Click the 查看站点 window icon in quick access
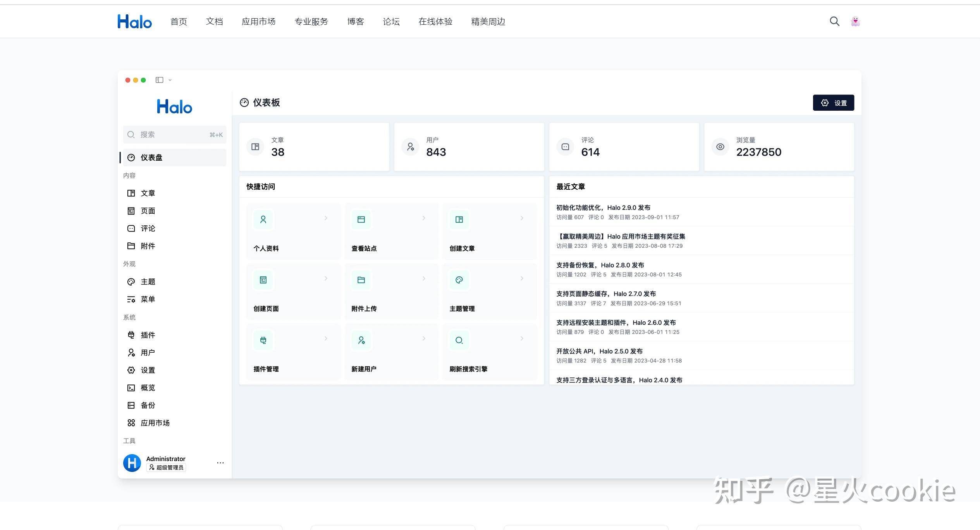The width and height of the screenshot is (980, 530). click(x=361, y=220)
